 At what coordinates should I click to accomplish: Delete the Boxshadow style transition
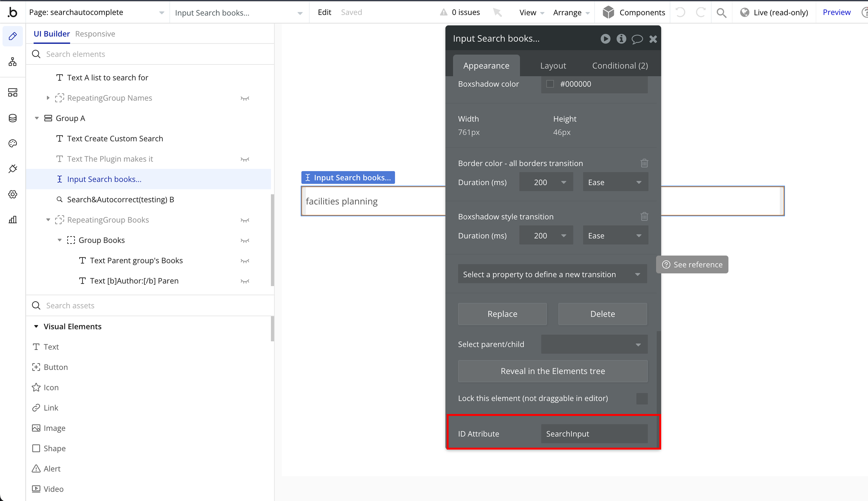[x=644, y=217]
